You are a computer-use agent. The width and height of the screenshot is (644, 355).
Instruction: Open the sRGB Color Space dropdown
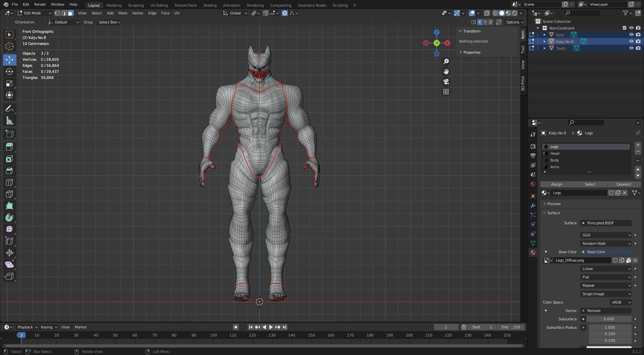click(x=621, y=302)
